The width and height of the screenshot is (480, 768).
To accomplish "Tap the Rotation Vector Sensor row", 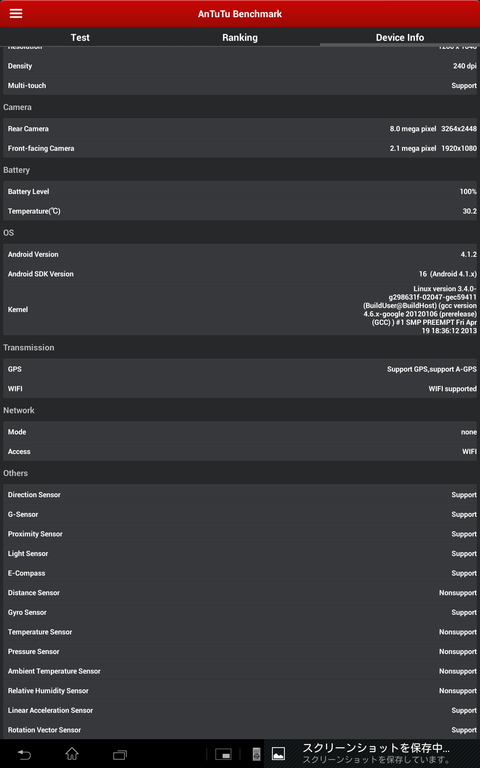I will pos(240,730).
